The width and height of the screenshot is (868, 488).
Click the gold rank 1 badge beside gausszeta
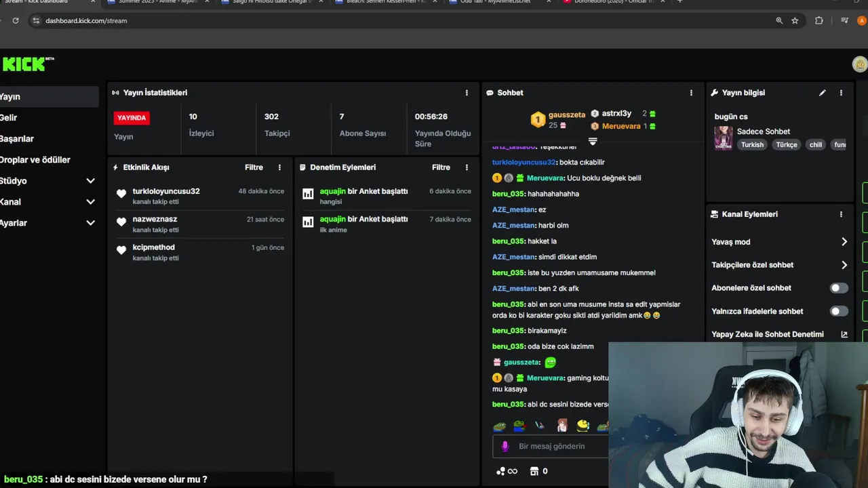(538, 120)
